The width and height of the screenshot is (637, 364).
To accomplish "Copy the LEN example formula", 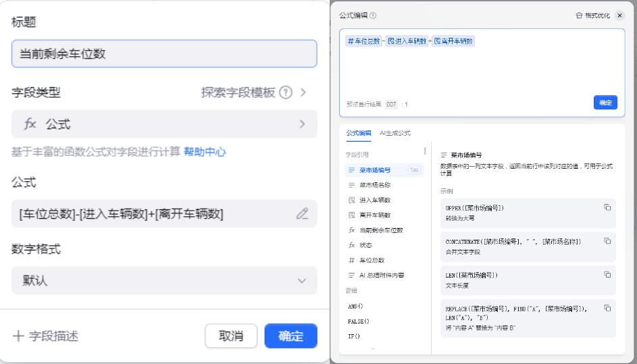I will (x=607, y=274).
